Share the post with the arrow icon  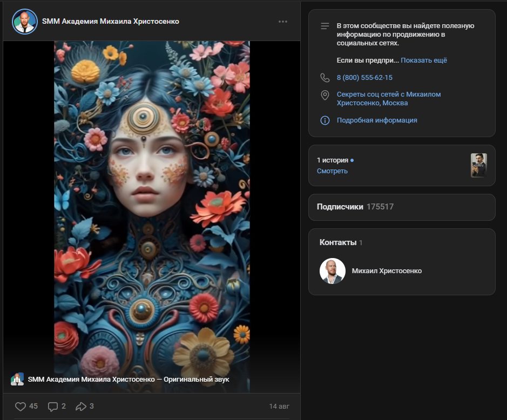pyautogui.click(x=81, y=407)
